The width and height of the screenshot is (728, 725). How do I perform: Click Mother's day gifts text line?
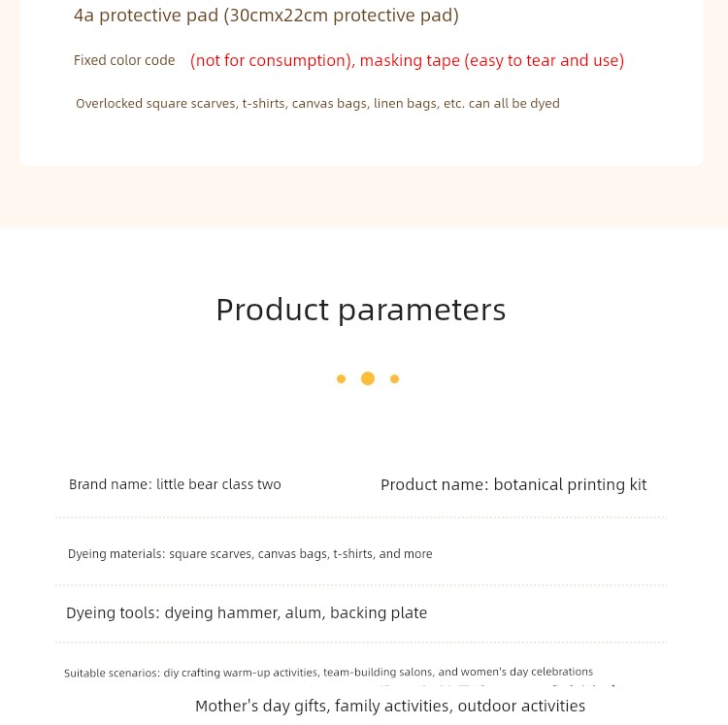coord(390,706)
